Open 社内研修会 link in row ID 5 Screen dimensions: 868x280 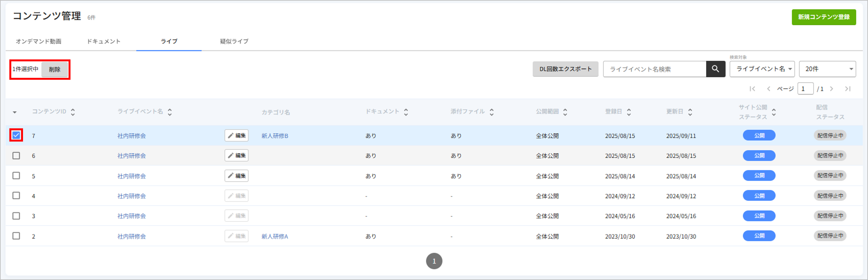[131, 176]
